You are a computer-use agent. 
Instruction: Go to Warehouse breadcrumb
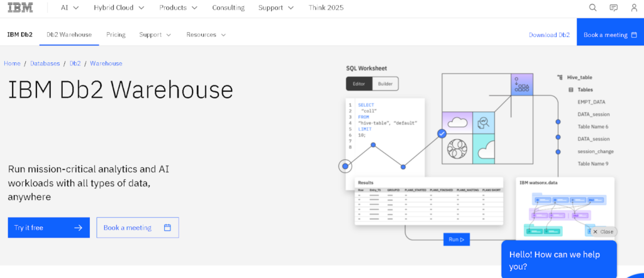106,64
